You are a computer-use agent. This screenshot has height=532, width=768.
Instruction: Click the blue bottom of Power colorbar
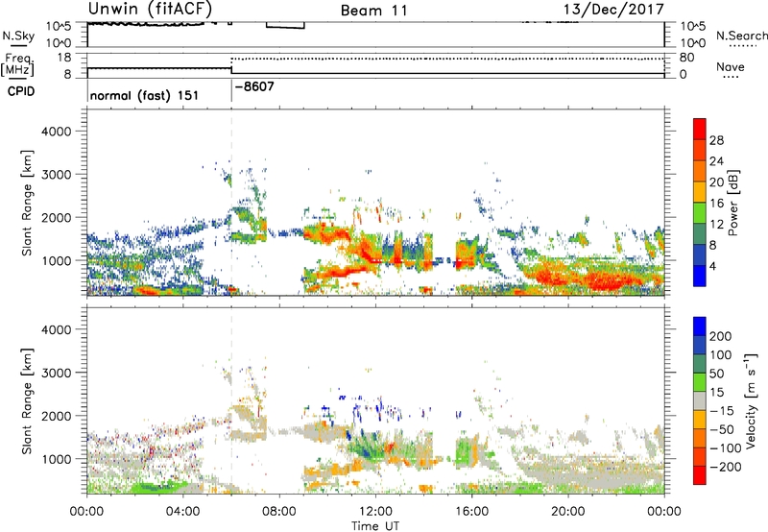700,275
